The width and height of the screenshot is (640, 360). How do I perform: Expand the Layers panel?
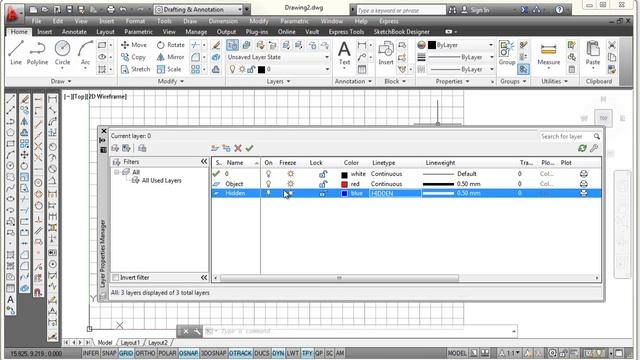[278, 81]
